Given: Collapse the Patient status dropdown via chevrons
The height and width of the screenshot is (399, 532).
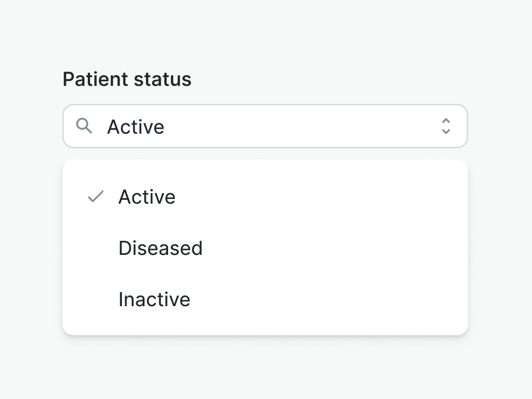Looking at the screenshot, I should click(446, 126).
